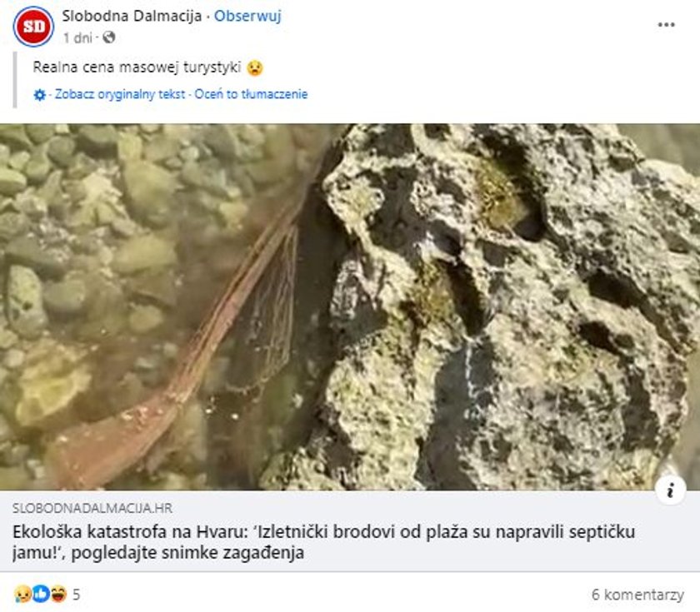700x612 pixels.
Task: Click the thumbs-up like reaction icon
Action: click(x=40, y=595)
